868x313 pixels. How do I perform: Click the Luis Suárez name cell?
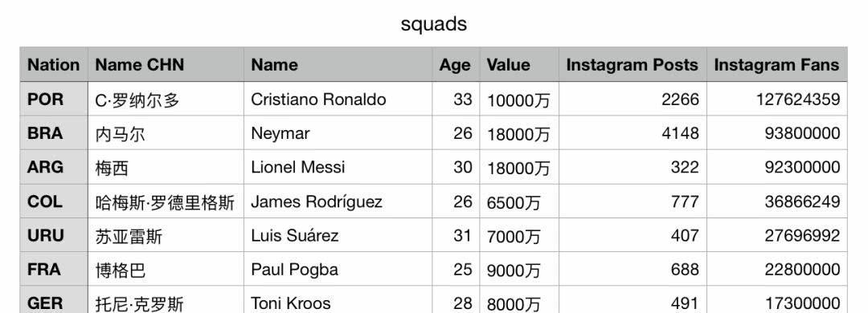tap(338, 235)
